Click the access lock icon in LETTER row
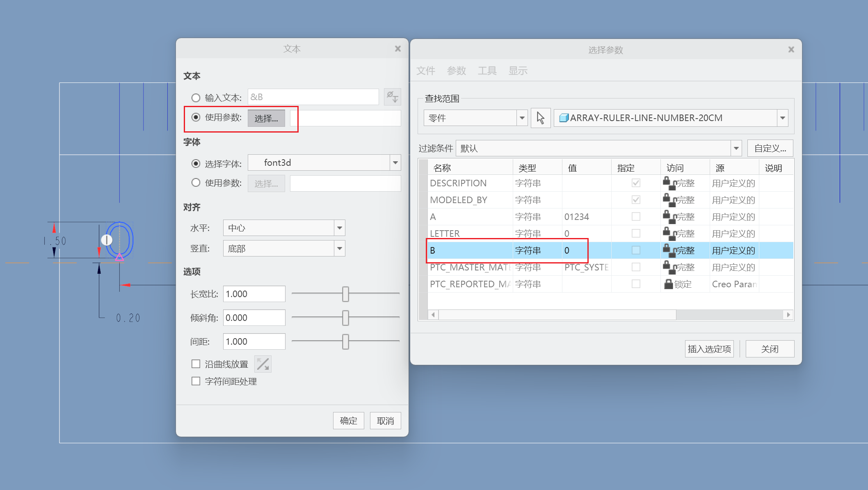This screenshot has height=490, width=868. tap(669, 234)
